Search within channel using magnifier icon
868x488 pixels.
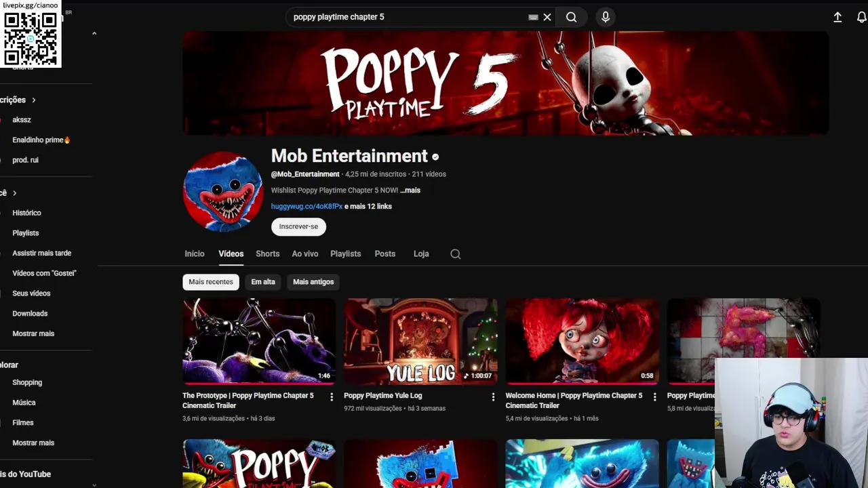point(456,254)
